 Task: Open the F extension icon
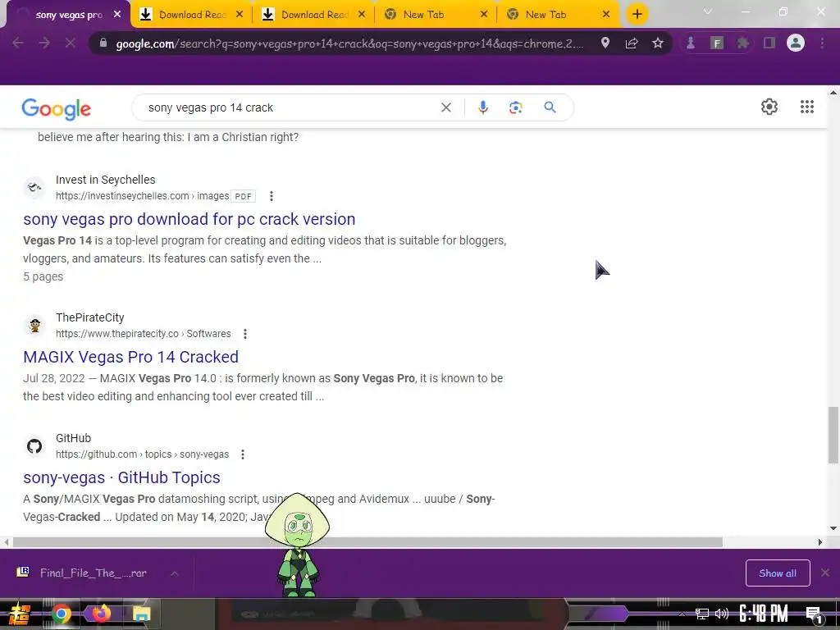[717, 43]
